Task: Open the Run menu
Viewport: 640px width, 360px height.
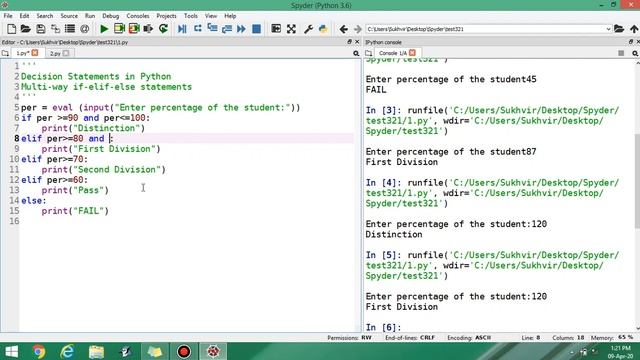Action: point(90,16)
